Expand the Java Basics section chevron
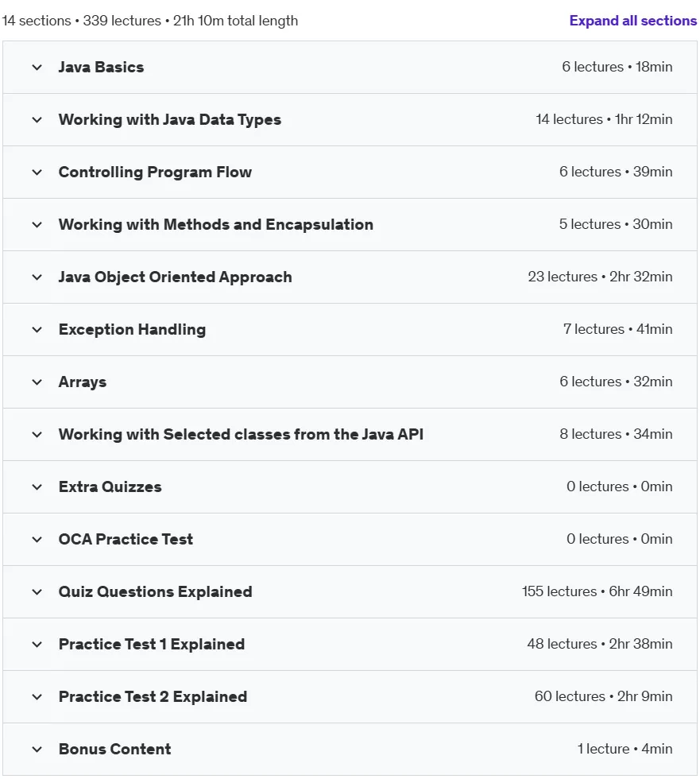Screen dimensions: 700x779 coord(37,67)
